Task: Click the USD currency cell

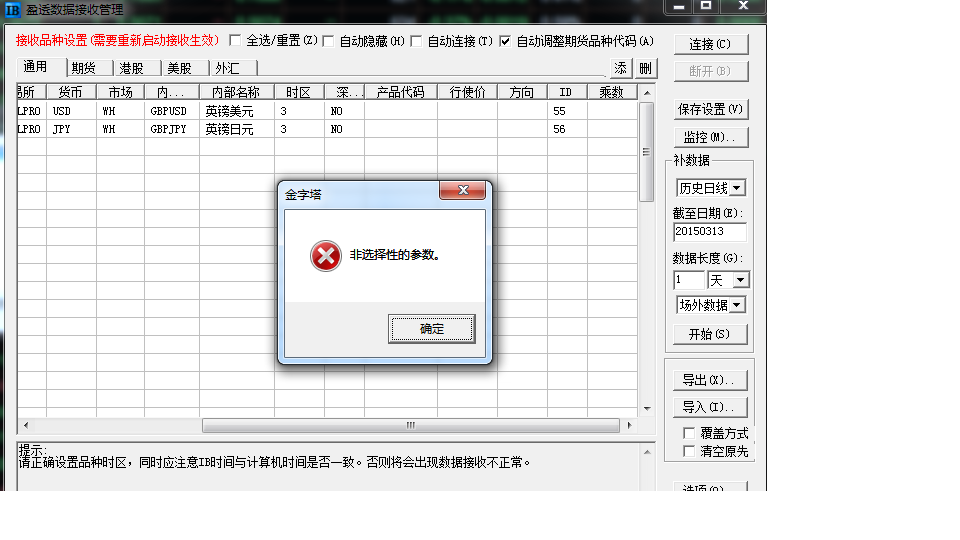Action: coord(71,111)
